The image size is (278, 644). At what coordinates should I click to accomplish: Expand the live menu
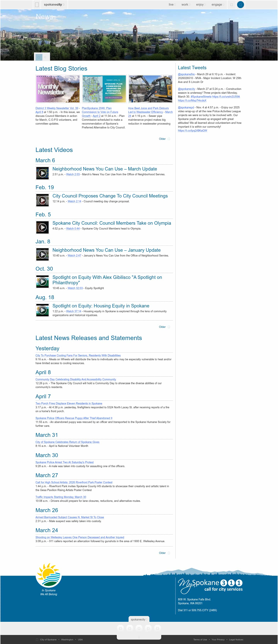pos(172,4)
